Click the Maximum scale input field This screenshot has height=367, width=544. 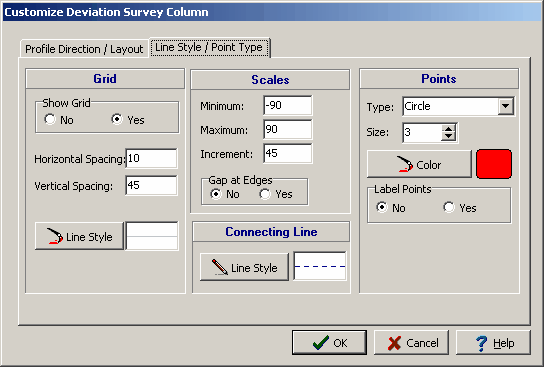pos(288,129)
